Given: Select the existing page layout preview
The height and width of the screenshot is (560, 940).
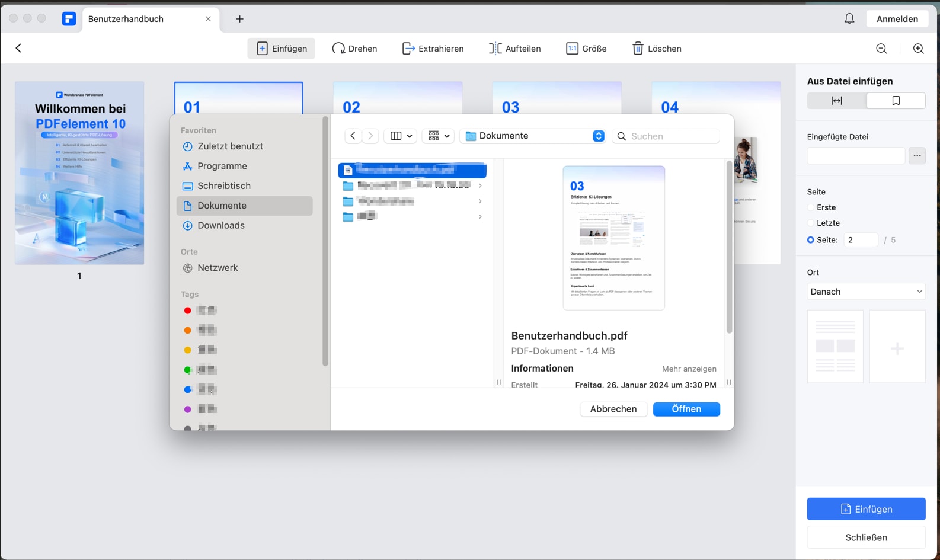Looking at the screenshot, I should pos(835,346).
